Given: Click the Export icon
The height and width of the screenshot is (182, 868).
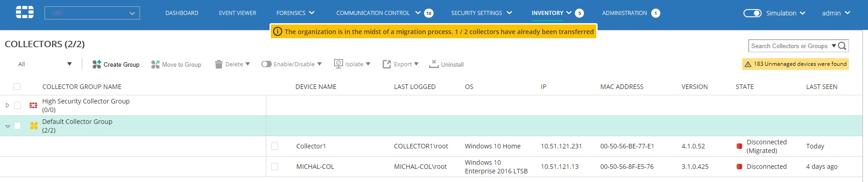Looking at the screenshot, I should coord(387,64).
